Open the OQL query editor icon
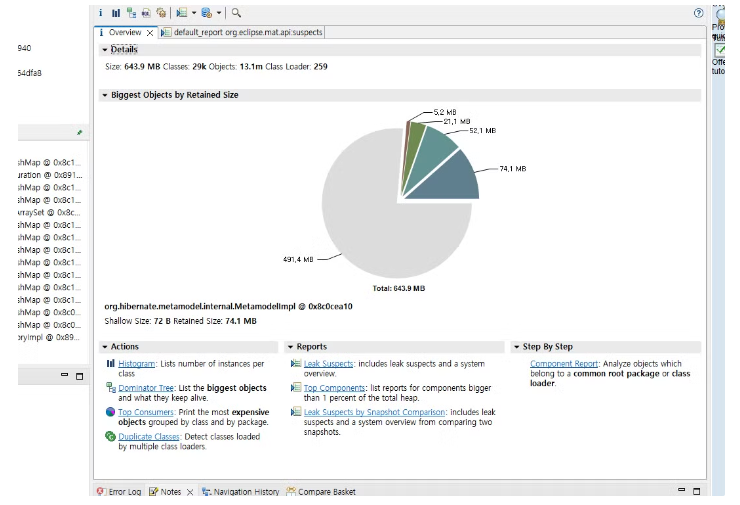The width and height of the screenshot is (740, 505). click(x=146, y=13)
